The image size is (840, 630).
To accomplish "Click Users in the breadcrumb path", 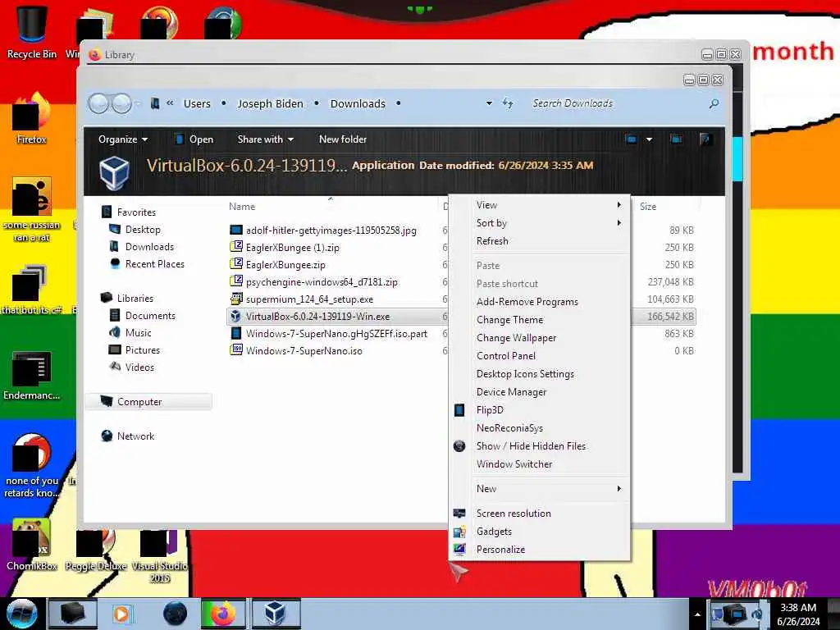I will click(197, 103).
